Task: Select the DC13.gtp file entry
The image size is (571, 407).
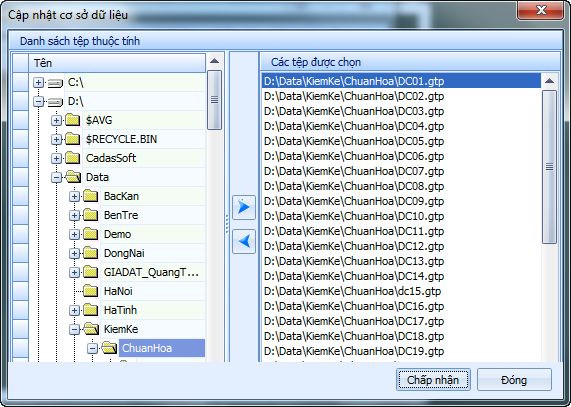Action: pos(401,261)
